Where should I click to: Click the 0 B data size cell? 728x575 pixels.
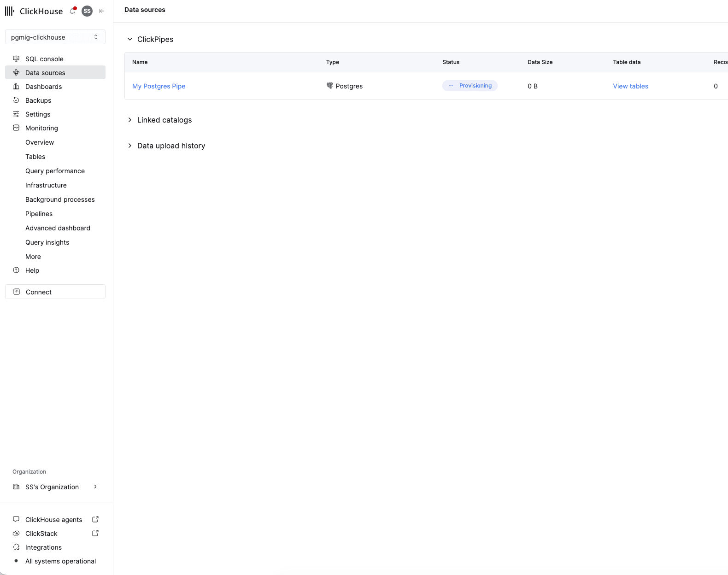(x=533, y=86)
